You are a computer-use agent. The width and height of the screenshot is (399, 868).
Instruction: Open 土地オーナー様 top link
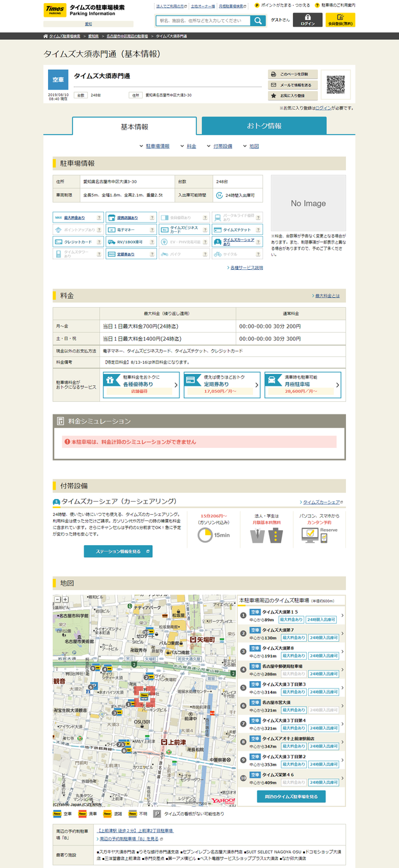203,6
